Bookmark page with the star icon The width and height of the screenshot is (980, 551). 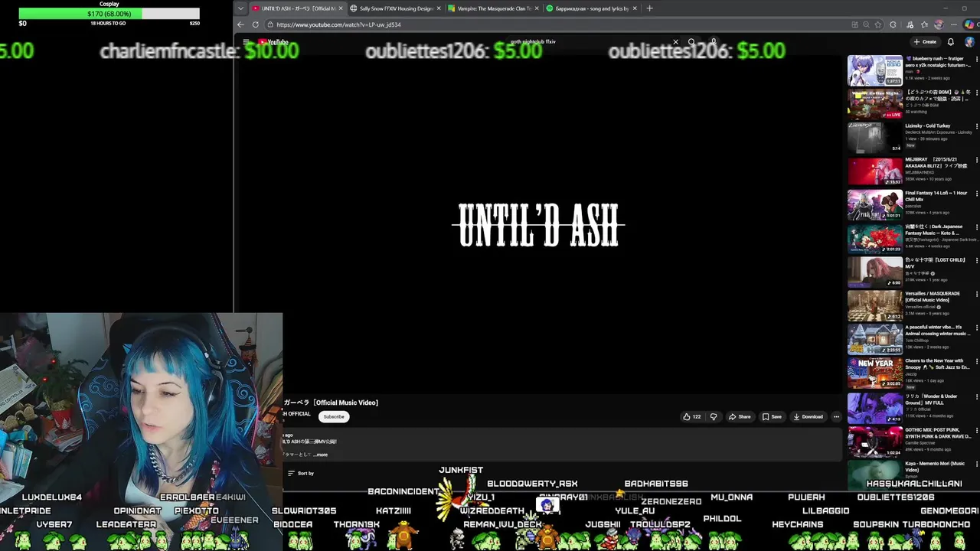tap(878, 24)
